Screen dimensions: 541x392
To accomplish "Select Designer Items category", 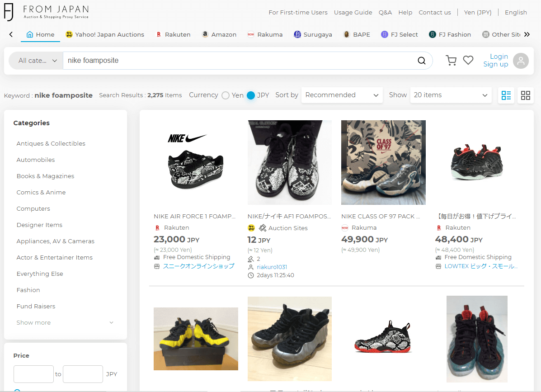I will pos(39,225).
